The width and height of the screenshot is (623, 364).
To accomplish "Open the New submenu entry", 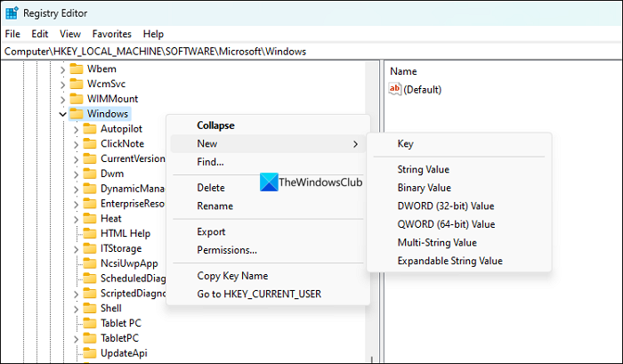I will [268, 144].
